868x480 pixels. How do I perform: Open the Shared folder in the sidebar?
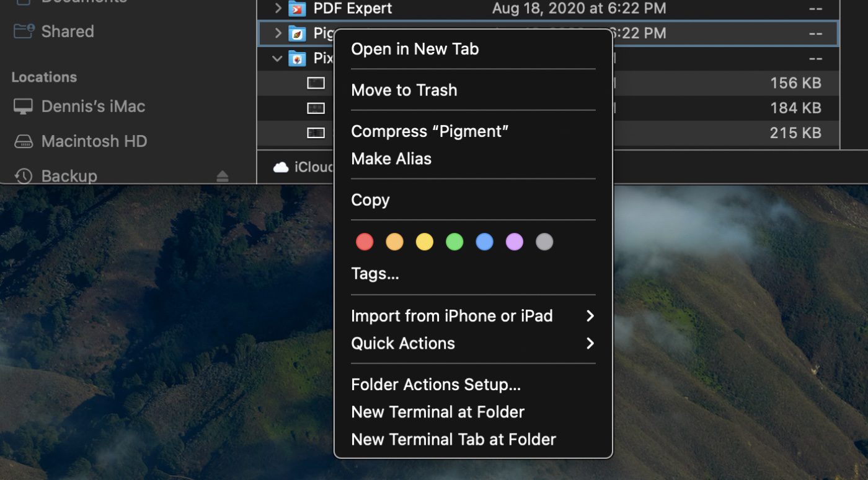point(67,32)
